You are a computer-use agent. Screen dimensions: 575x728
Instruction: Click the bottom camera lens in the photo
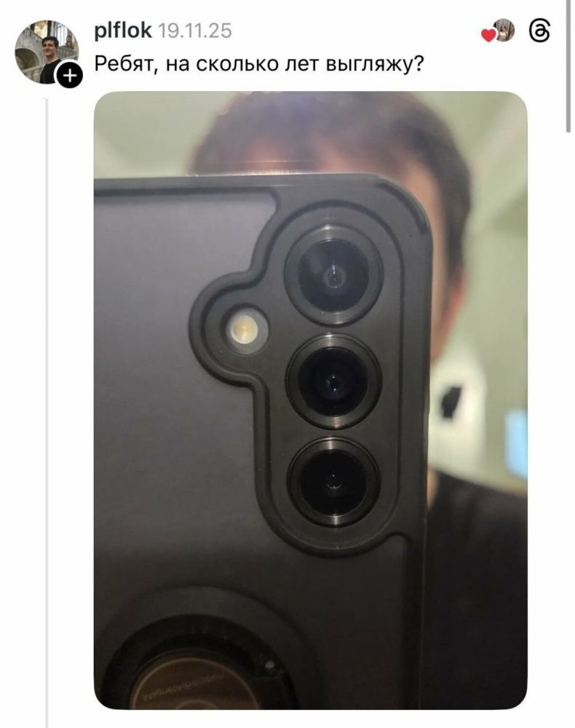click(x=333, y=483)
